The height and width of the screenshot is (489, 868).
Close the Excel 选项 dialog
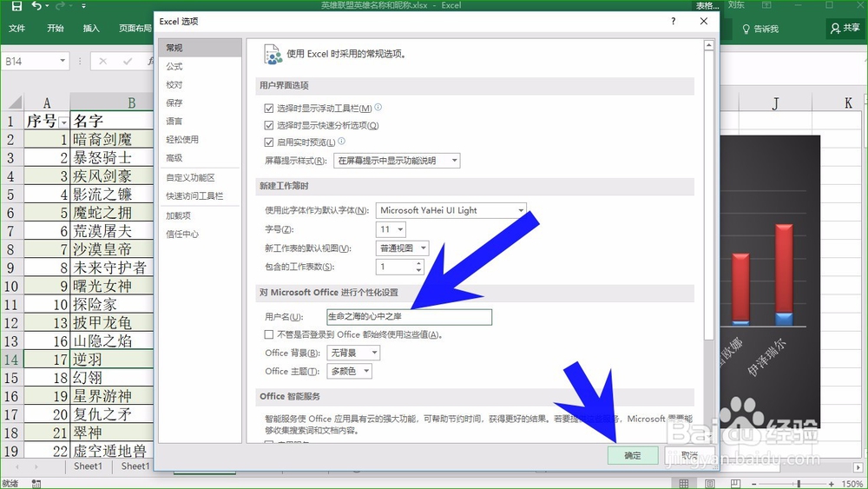coord(704,21)
